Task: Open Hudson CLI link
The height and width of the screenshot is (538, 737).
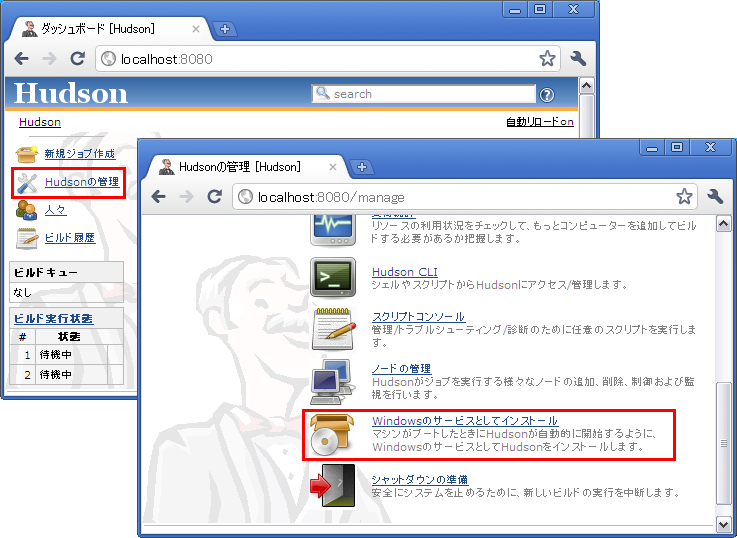Action: click(x=405, y=272)
